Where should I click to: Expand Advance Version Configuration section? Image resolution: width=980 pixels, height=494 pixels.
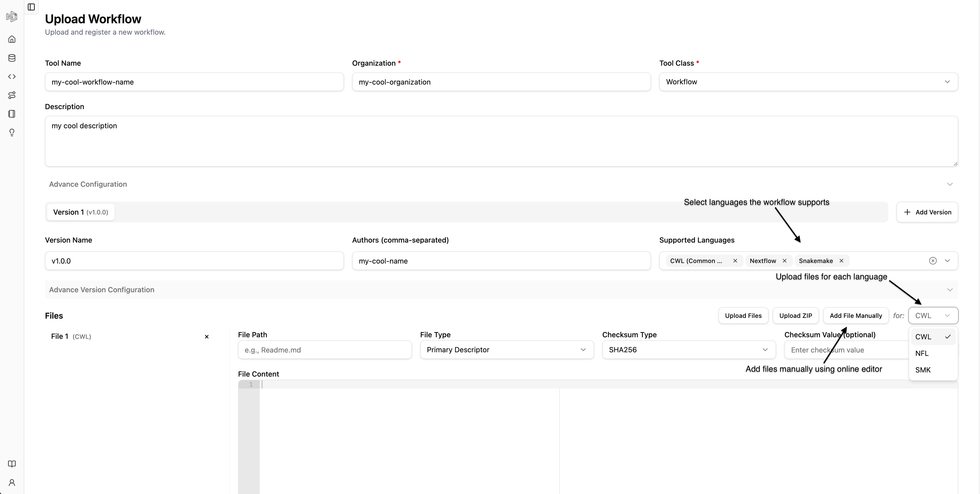coord(501,290)
